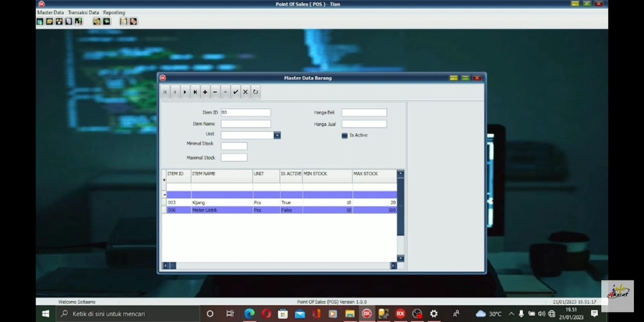Open the grid's column filter triangle
The image size is (644, 322).
point(164,180)
